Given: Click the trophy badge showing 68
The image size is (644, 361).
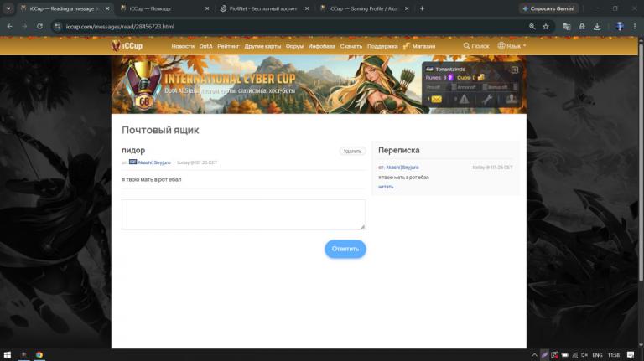Looking at the screenshot, I should (143, 85).
